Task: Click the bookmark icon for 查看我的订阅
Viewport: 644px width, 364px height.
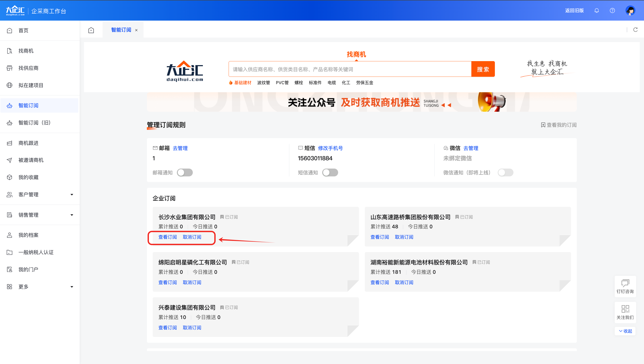Action: coord(543,125)
